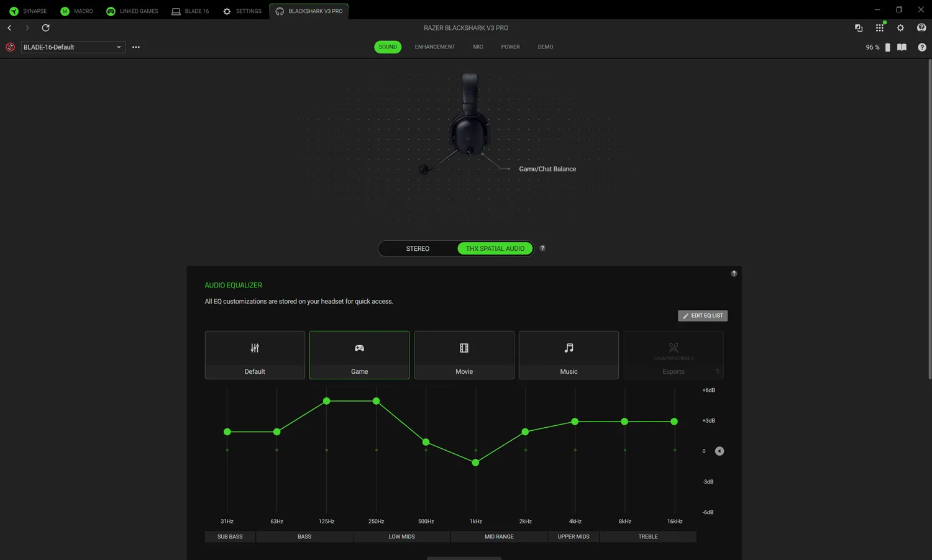Image resolution: width=932 pixels, height=560 pixels.
Task: Expand the BLADE-16-Default profile dropdown
Action: tap(119, 47)
